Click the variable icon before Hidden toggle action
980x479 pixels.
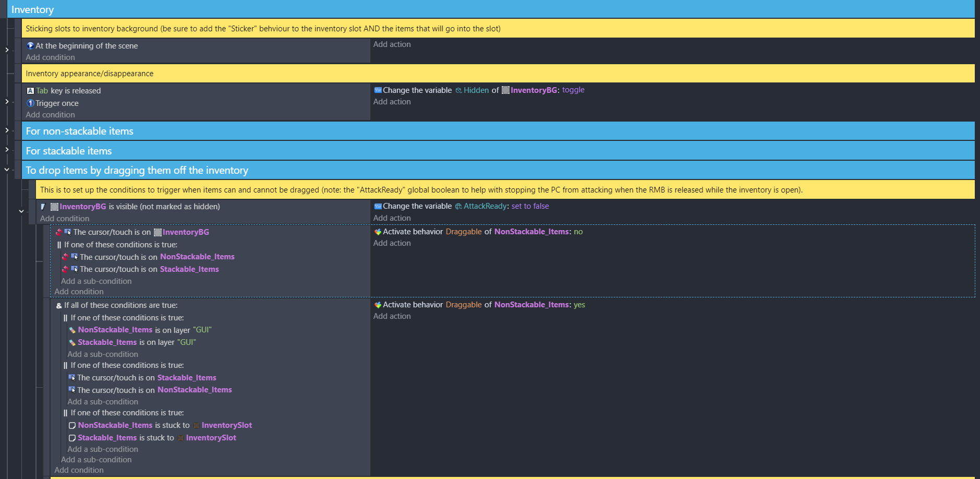point(378,90)
